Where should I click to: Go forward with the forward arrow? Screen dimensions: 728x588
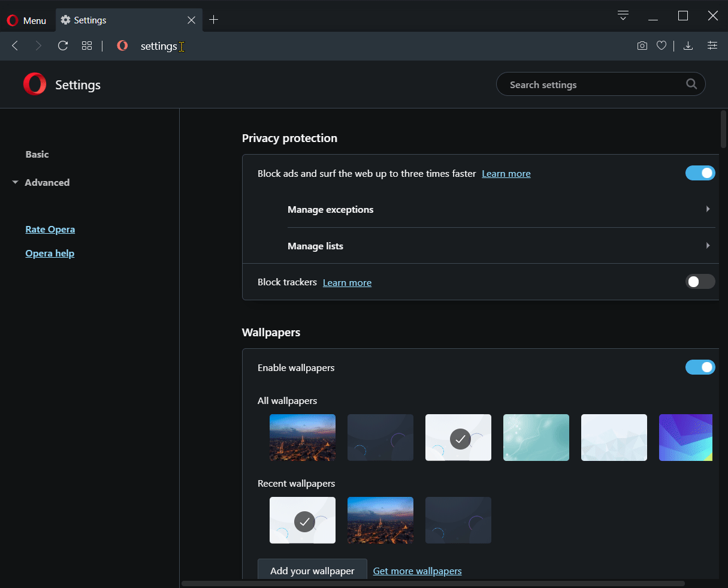pyautogui.click(x=39, y=46)
